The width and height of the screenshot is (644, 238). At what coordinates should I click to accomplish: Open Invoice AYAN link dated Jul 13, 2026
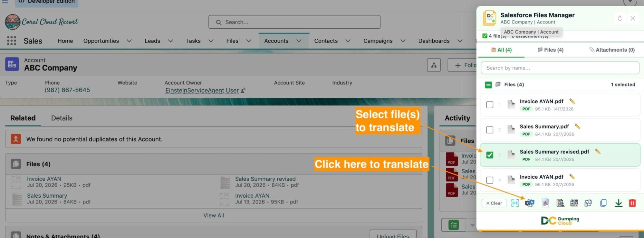coord(252,195)
